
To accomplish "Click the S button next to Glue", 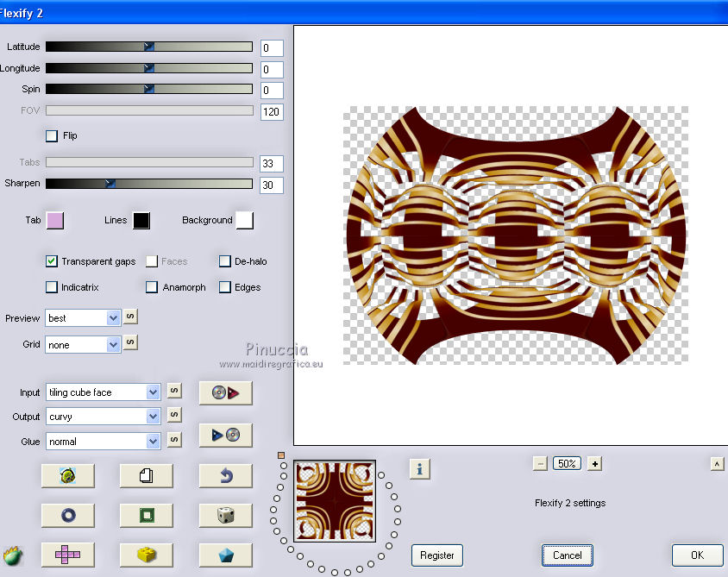I will click(x=174, y=439).
